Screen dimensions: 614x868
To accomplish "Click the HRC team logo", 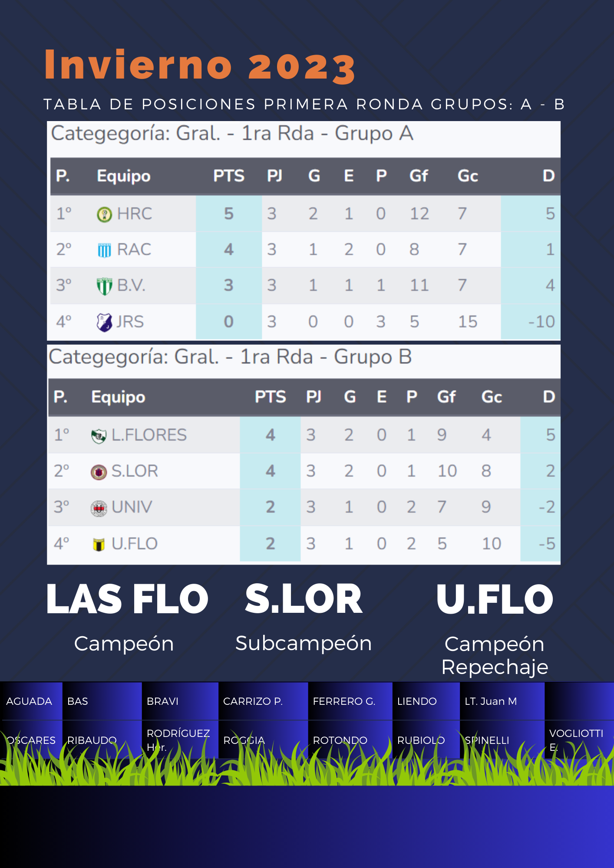I will click(x=104, y=214).
